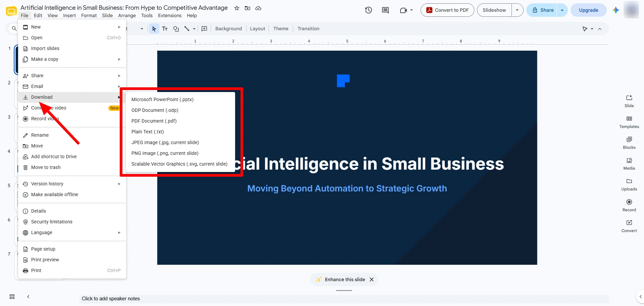Switch to grid view icon
The image size is (644, 306).
tap(12, 297)
